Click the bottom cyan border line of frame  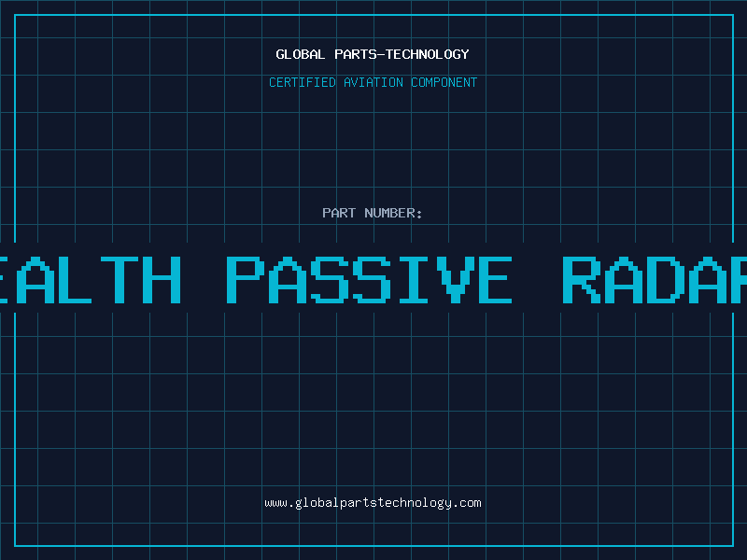[x=373, y=545]
